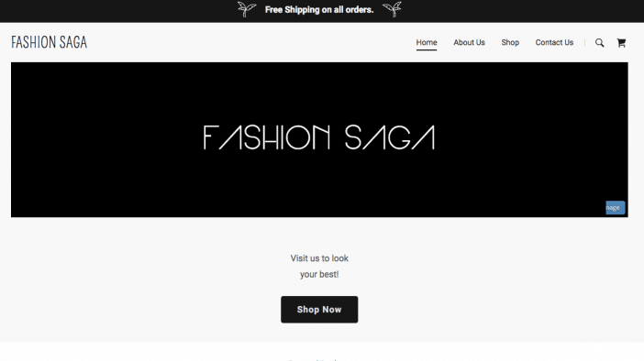The image size is (644, 361).
Task: Go to the Home menu item
Action: (x=427, y=42)
